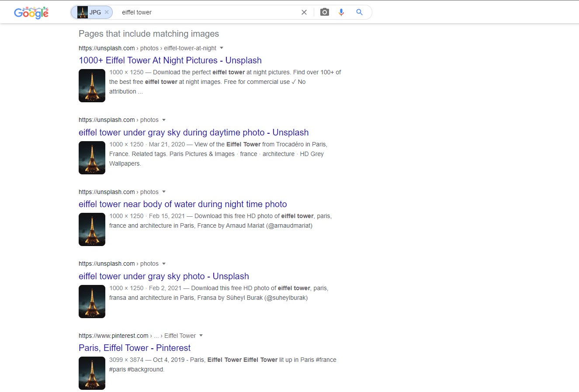
Task: Click the magnifier search button
Action: 360,12
